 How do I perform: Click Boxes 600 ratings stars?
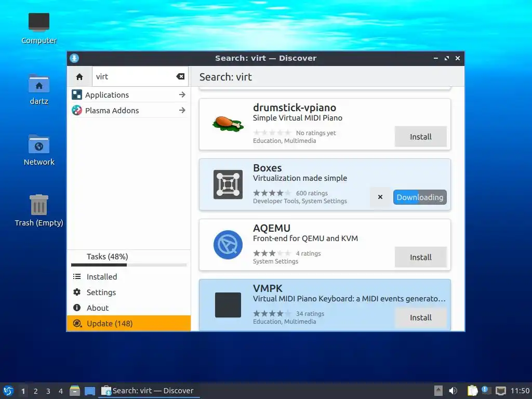tap(272, 193)
